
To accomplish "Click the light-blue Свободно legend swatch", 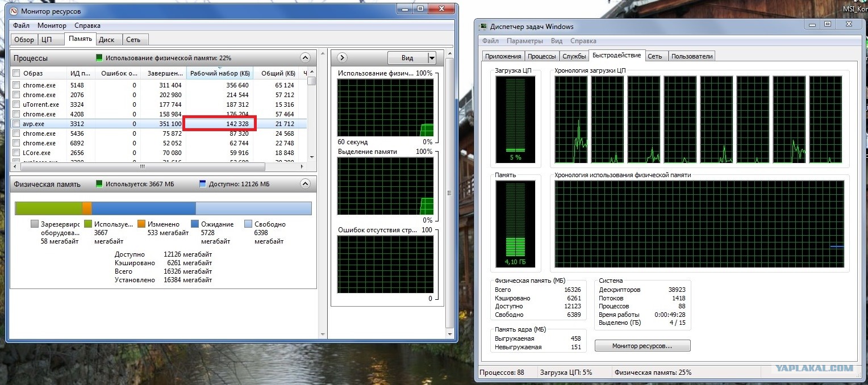I will point(248,224).
